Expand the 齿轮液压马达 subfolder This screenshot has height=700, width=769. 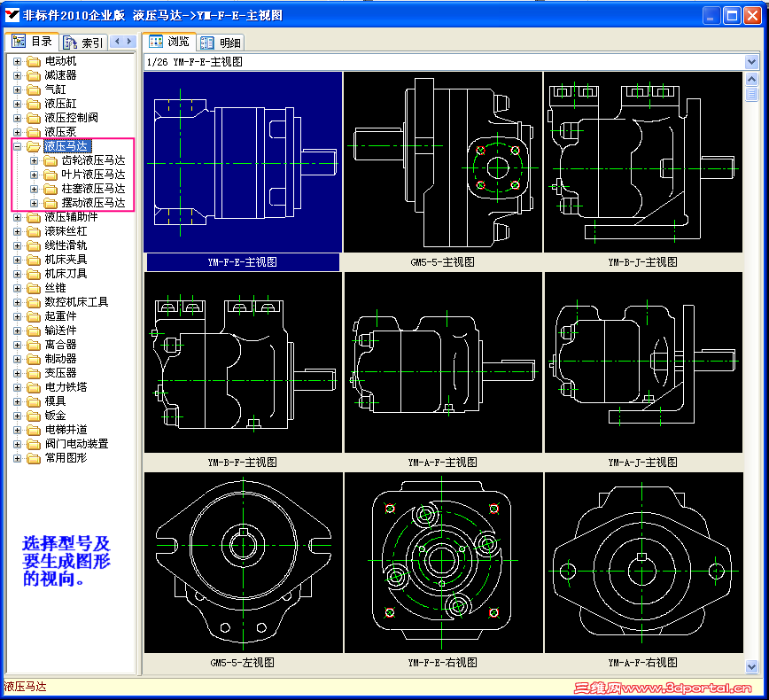pyautogui.click(x=34, y=160)
